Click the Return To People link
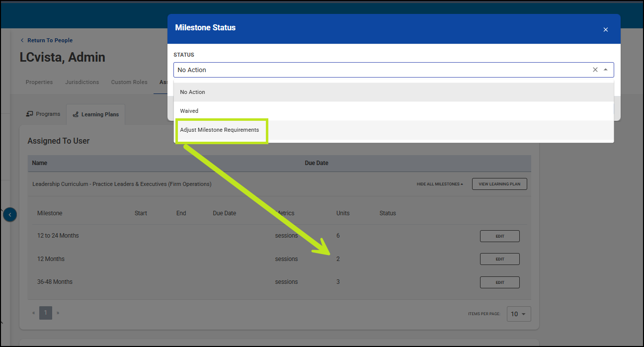Image resolution: width=644 pixels, height=347 pixels. click(x=49, y=40)
